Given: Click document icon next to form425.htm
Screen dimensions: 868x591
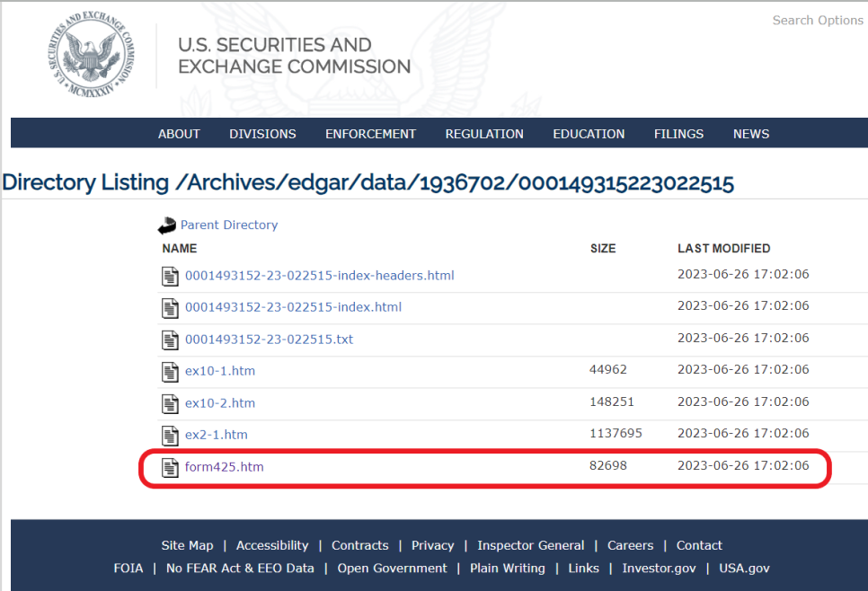Looking at the screenshot, I should coord(170,467).
